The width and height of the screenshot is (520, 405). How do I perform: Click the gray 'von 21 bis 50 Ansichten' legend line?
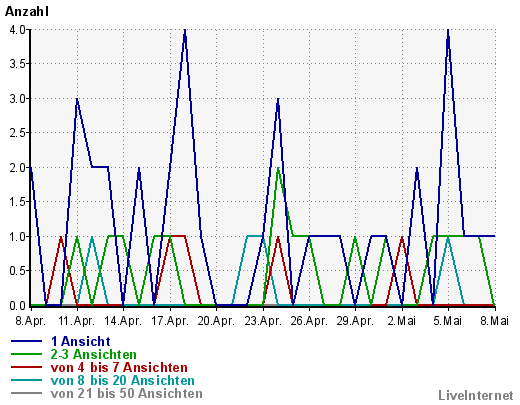[26, 393]
